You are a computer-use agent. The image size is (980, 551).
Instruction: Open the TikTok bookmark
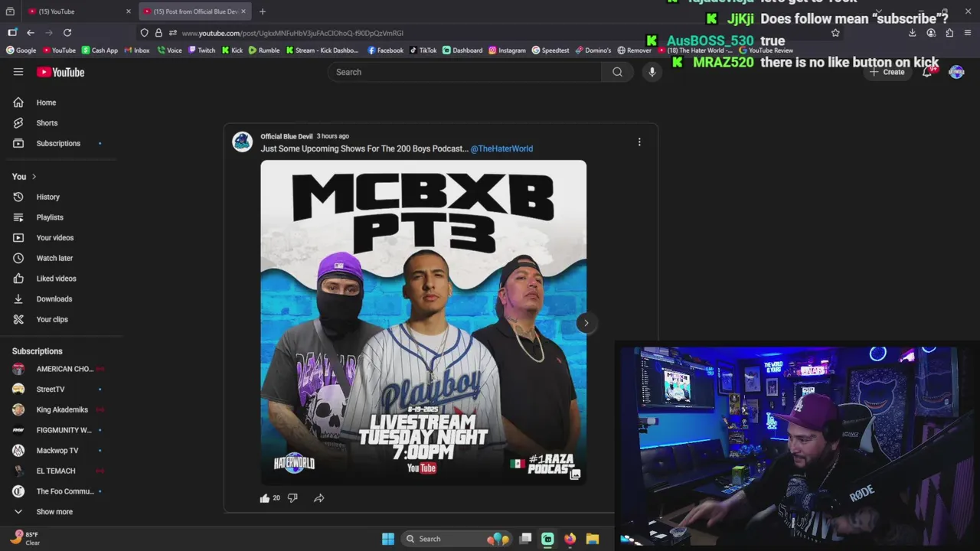pyautogui.click(x=423, y=51)
